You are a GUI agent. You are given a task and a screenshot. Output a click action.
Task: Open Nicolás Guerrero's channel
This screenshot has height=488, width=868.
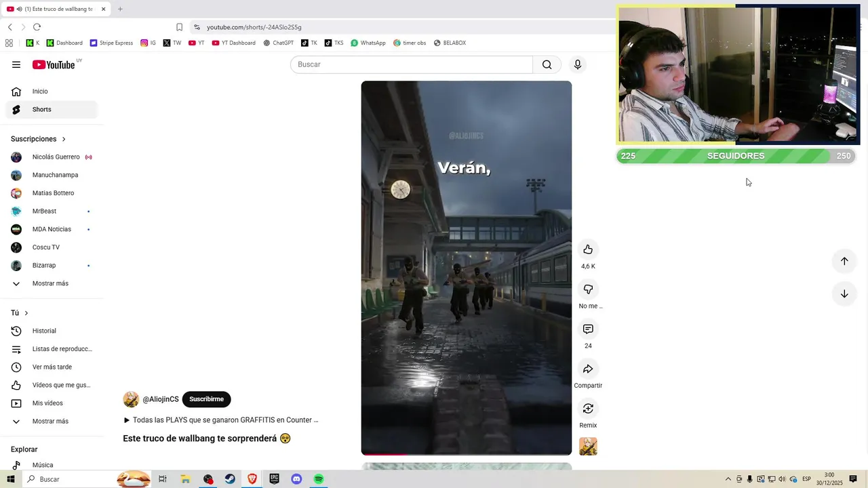coord(52,157)
